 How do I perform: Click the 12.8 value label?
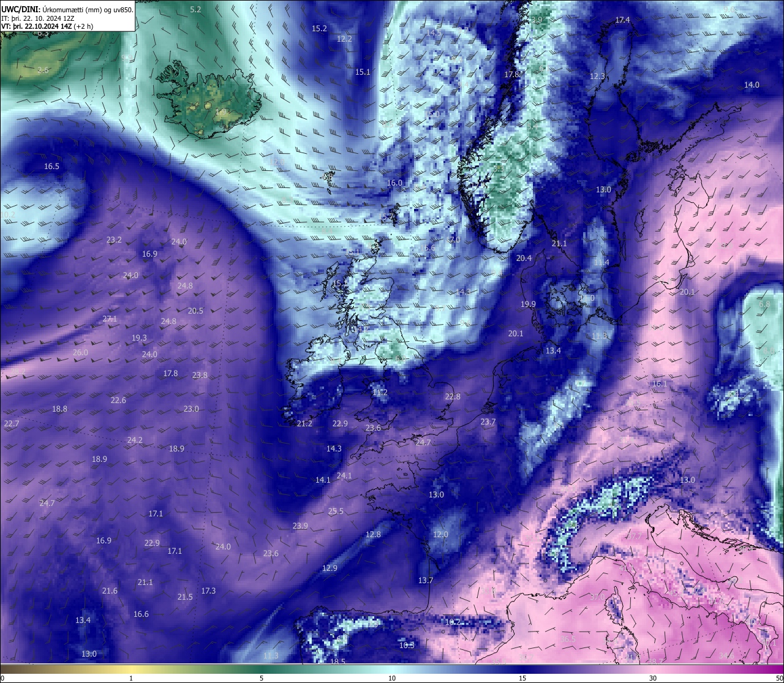tap(373, 534)
